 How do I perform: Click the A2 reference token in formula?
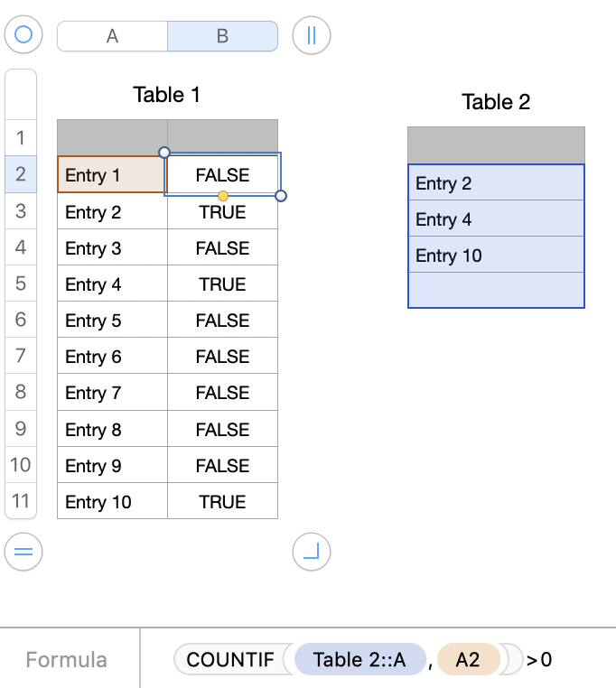(467, 660)
